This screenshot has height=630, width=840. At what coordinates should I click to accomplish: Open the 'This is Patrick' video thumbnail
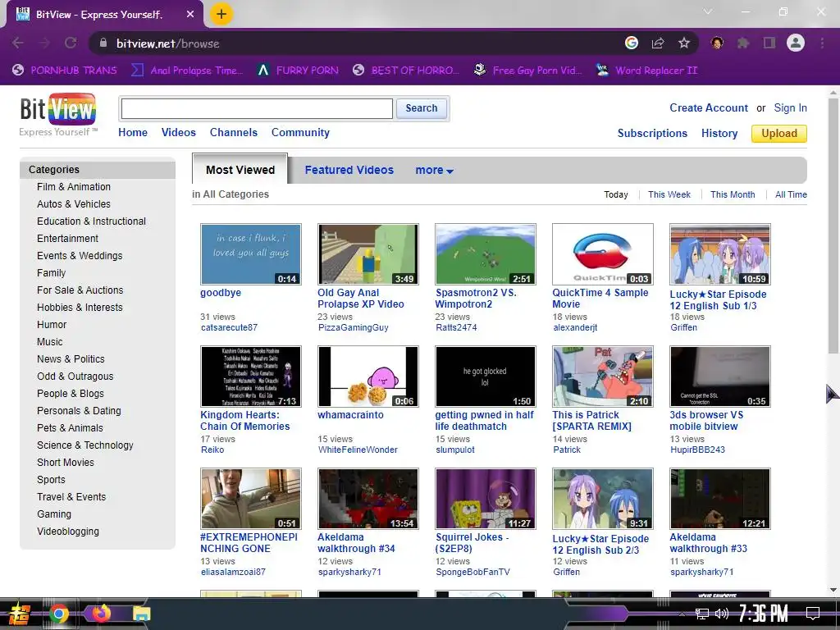(603, 376)
